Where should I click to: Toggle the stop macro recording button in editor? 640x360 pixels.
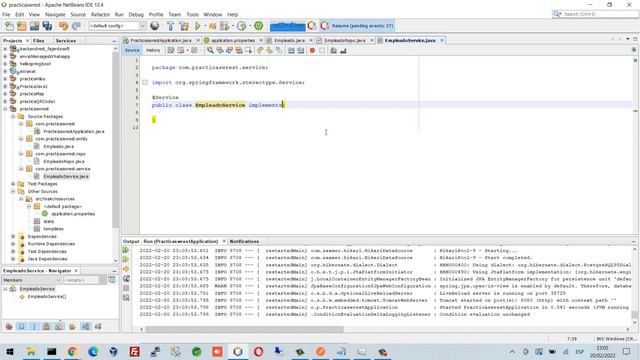[322, 51]
